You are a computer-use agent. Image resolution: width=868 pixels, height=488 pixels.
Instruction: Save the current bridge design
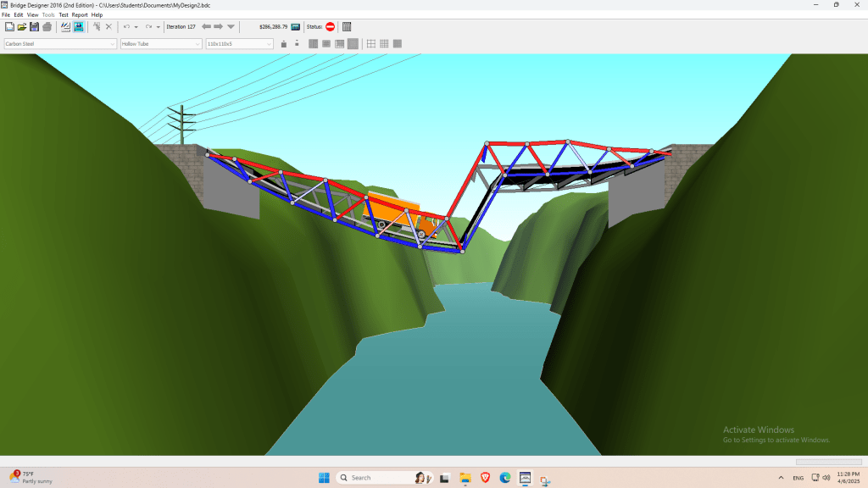point(34,26)
